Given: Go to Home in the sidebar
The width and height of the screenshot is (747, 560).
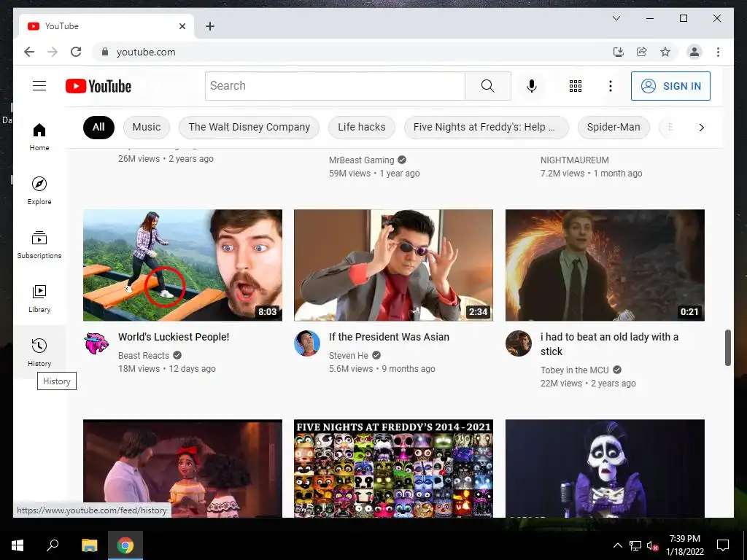Looking at the screenshot, I should (39, 136).
